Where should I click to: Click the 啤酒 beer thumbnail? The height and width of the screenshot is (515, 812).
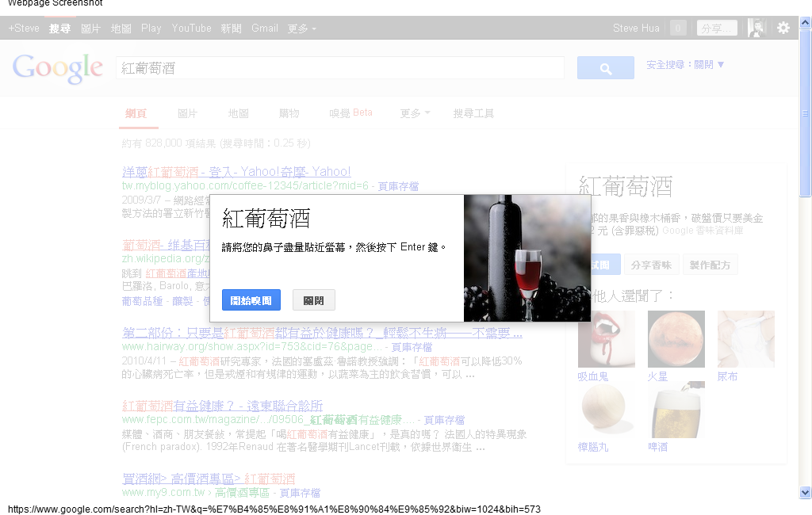(x=676, y=410)
